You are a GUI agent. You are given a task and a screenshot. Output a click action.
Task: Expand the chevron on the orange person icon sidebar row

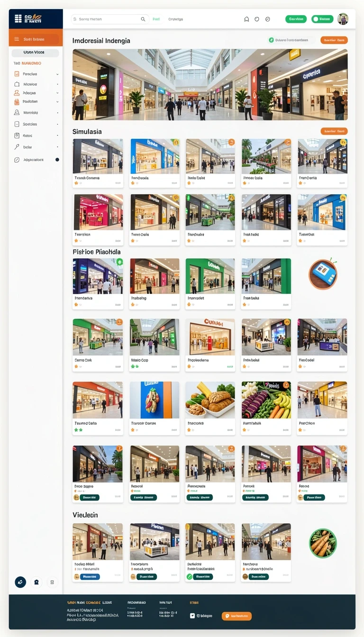pyautogui.click(x=57, y=93)
